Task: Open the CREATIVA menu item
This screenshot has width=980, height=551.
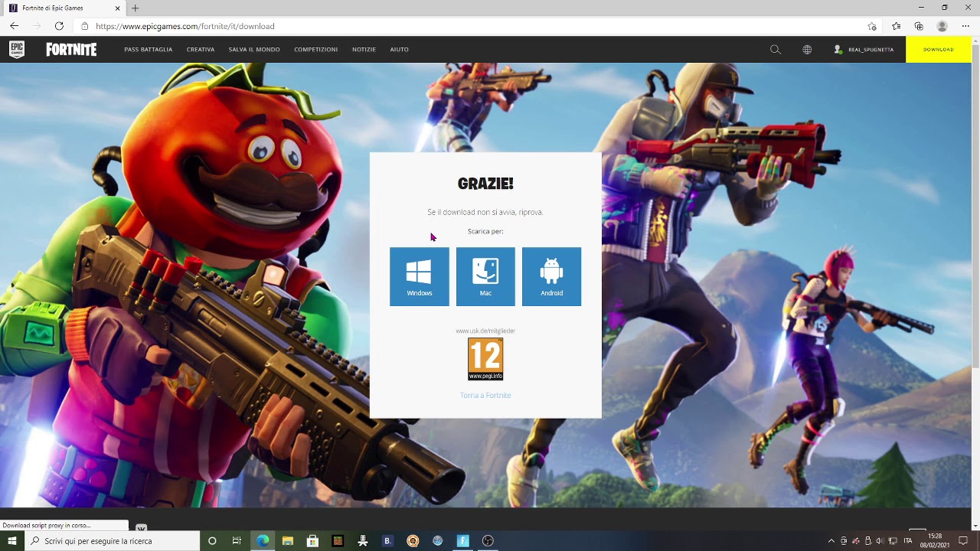Action: tap(201, 50)
